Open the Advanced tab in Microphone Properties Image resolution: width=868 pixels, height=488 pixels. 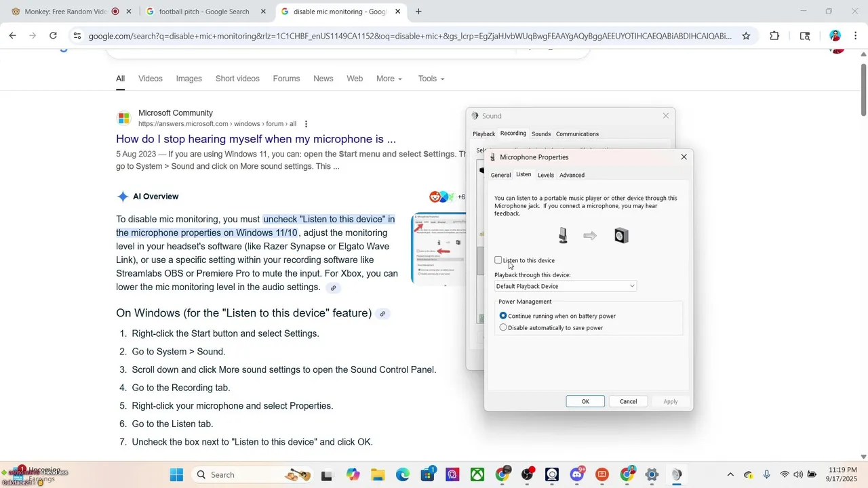point(572,175)
